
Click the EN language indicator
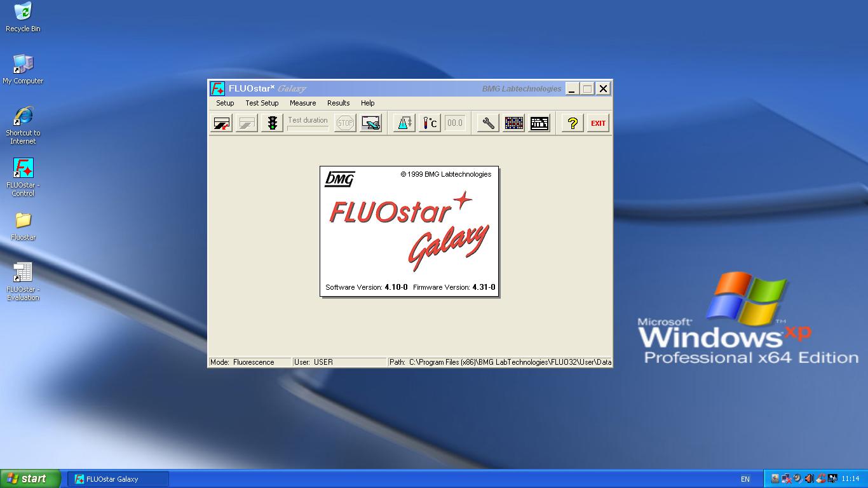(745, 479)
